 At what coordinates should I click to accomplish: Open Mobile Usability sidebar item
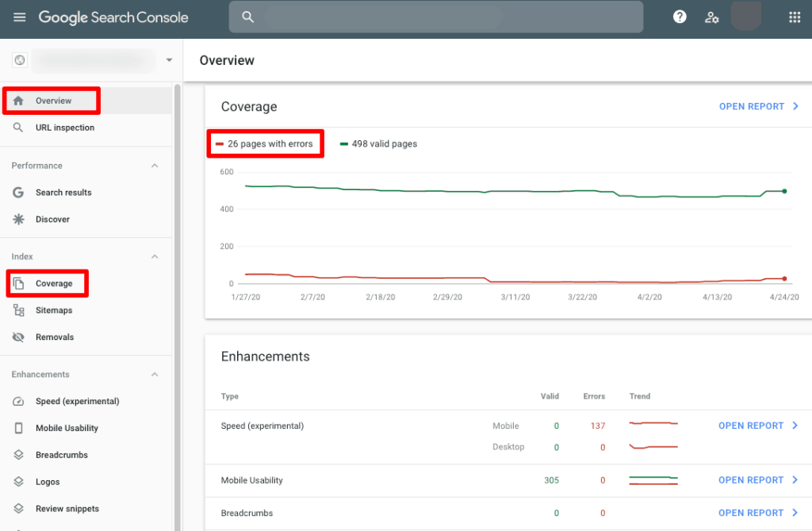click(x=86, y=428)
